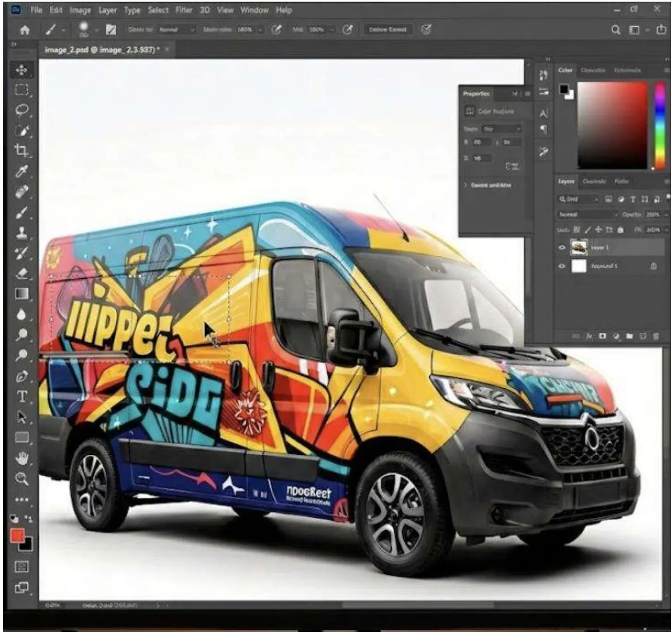Image resolution: width=672 pixels, height=633 pixels.
Task: Create new adjustment layer half-circle icon
Action: coord(616,336)
